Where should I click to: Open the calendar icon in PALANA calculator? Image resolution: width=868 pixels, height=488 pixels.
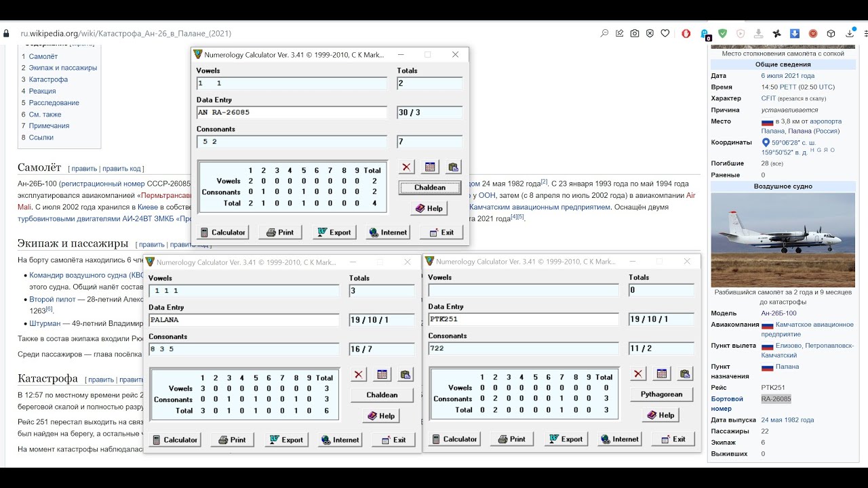coord(382,374)
